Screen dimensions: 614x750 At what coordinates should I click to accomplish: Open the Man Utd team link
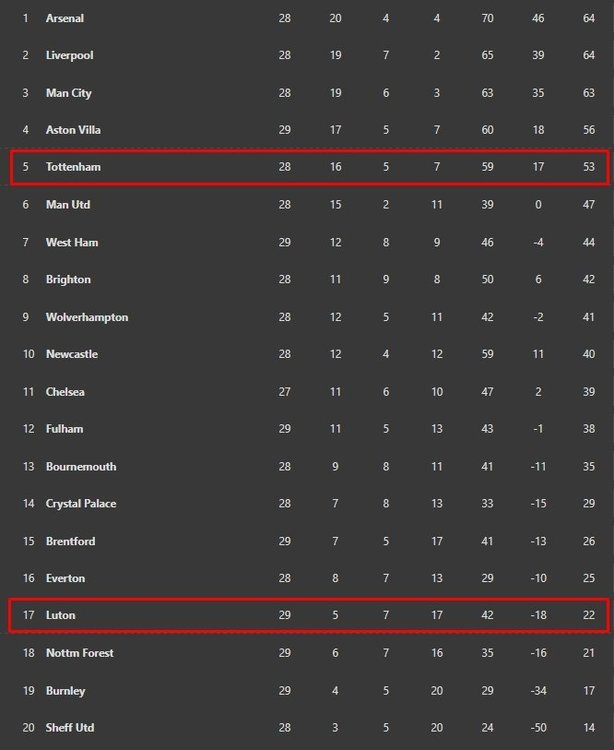click(x=68, y=204)
